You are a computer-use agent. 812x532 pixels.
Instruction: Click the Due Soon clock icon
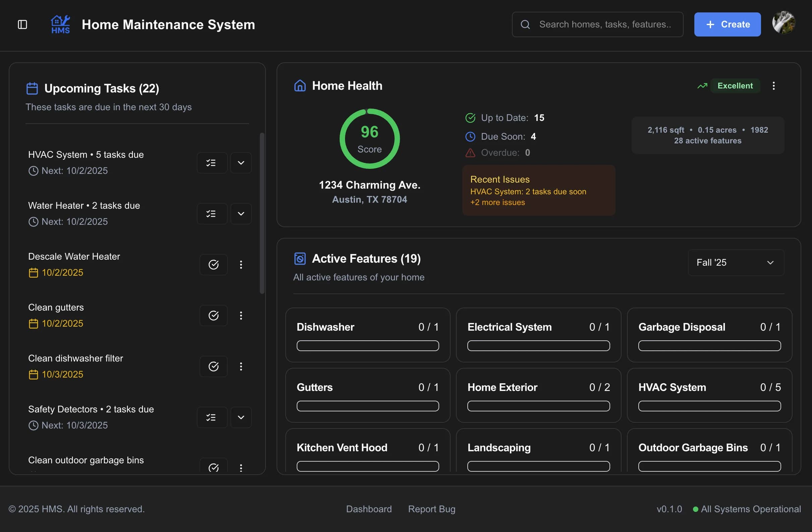coord(470,137)
